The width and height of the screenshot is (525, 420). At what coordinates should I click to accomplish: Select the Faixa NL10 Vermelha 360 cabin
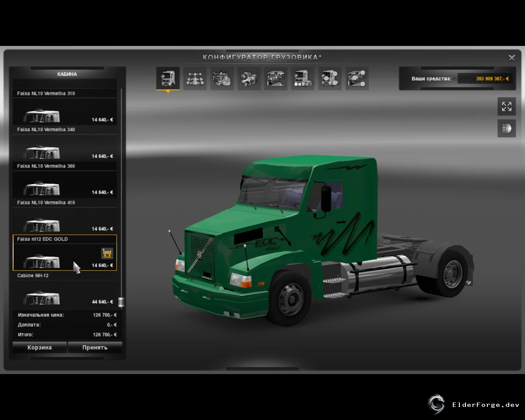pos(65,179)
